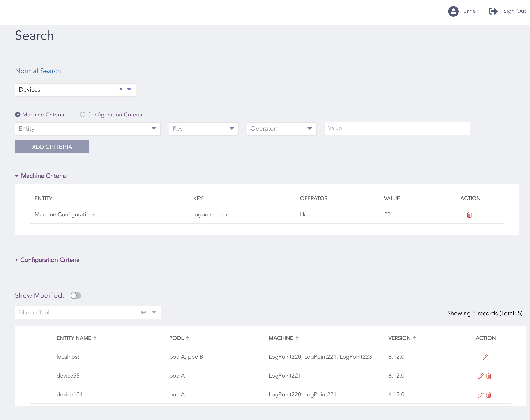Delete device55 using the trash icon
The height and width of the screenshot is (420, 530).
click(488, 376)
